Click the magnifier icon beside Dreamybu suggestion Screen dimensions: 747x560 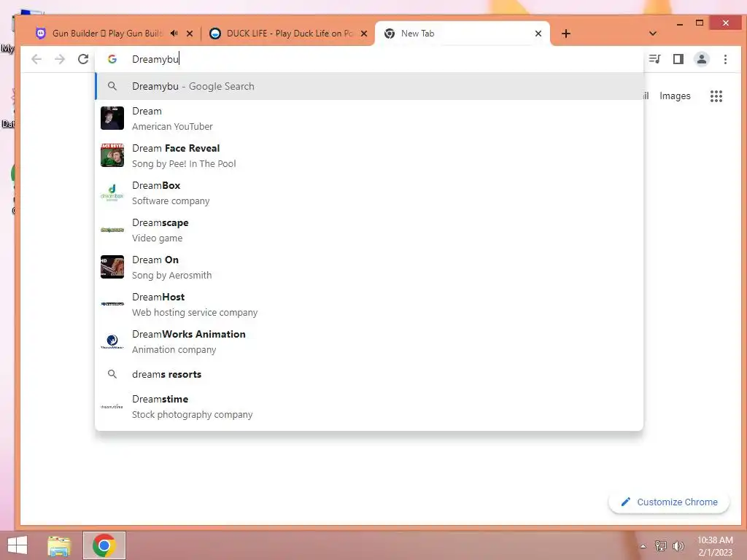(x=112, y=86)
